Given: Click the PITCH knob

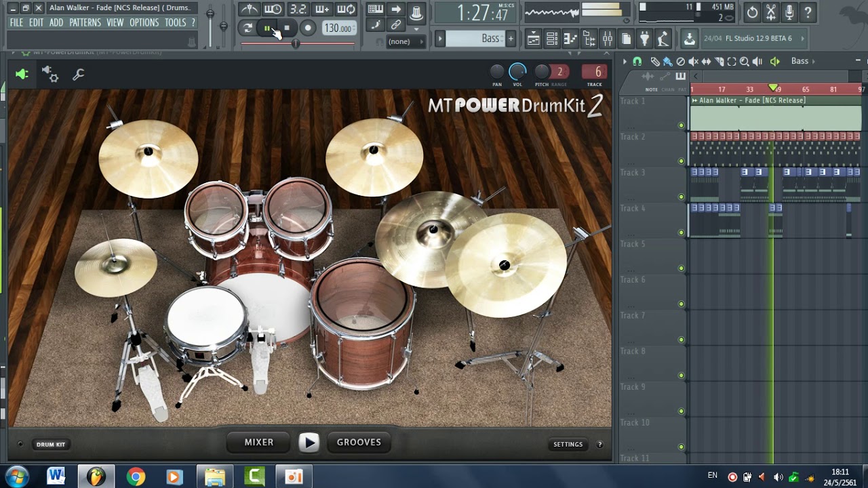Looking at the screenshot, I should [542, 71].
